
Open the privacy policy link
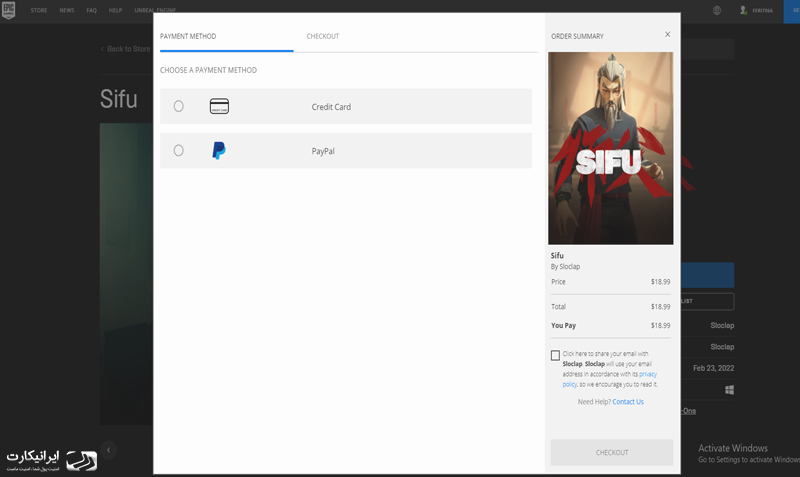tap(610, 379)
